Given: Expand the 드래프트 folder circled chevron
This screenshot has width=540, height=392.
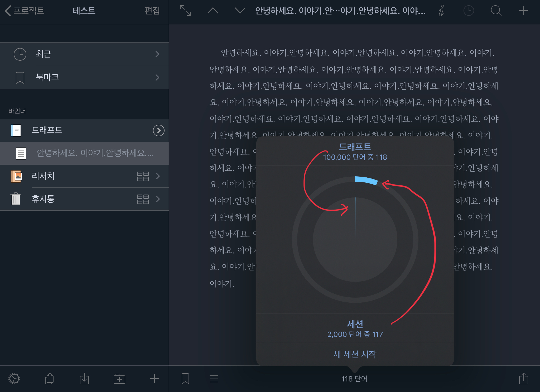Looking at the screenshot, I should tap(158, 130).
